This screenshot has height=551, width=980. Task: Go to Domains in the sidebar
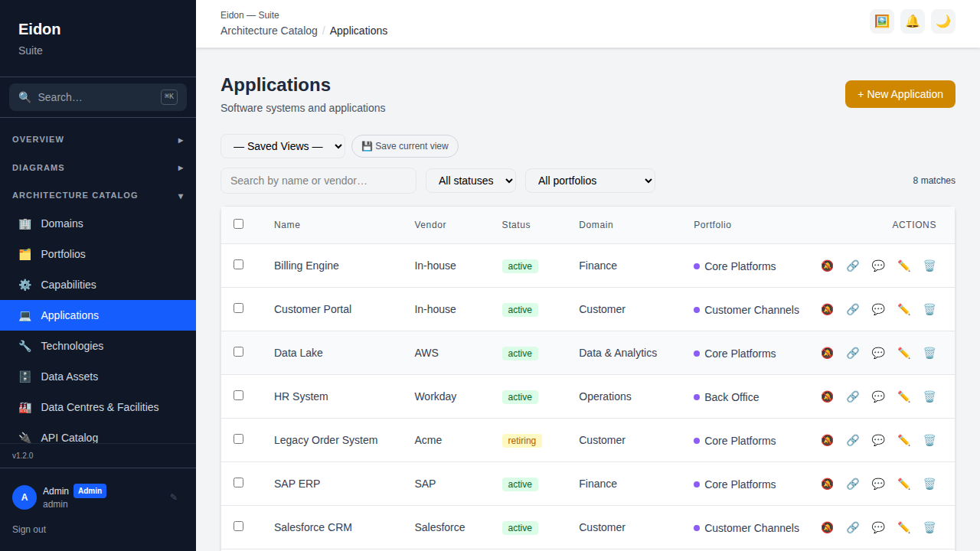click(98, 223)
